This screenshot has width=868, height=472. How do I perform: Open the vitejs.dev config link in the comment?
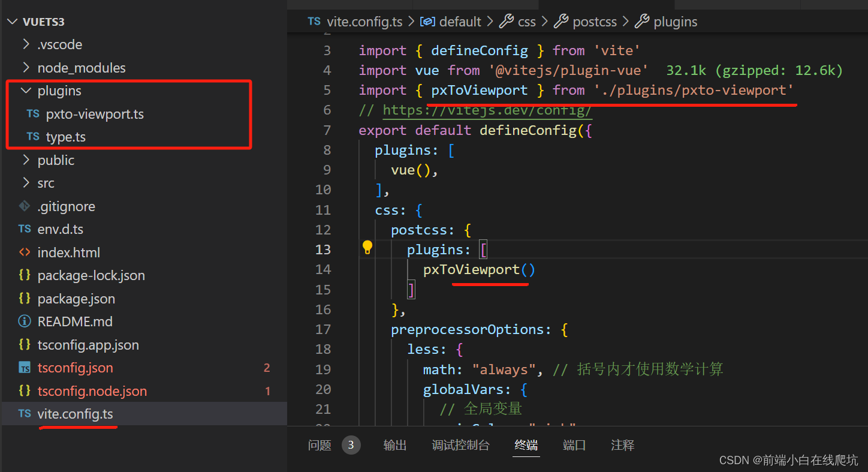click(x=487, y=110)
